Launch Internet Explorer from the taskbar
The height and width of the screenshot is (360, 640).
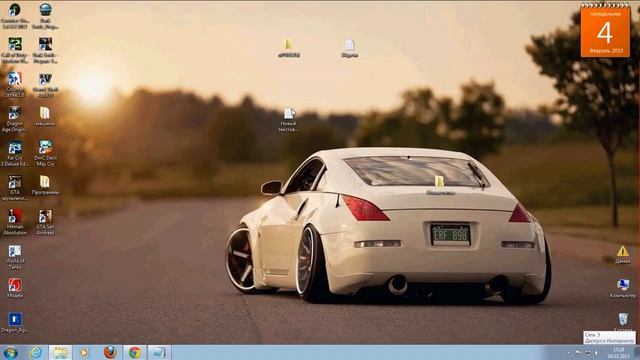point(36,353)
